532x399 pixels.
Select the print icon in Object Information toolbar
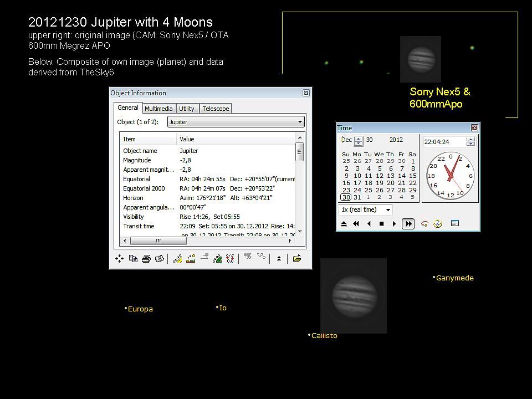coord(146,258)
